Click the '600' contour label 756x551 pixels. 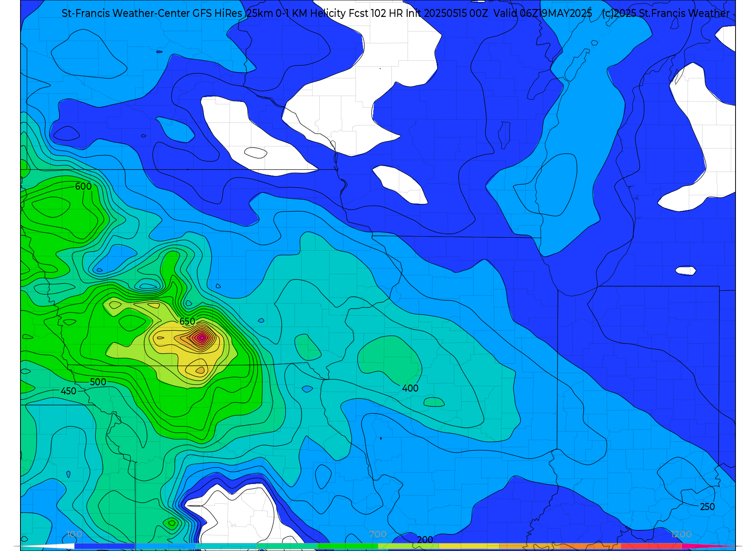tap(83, 186)
